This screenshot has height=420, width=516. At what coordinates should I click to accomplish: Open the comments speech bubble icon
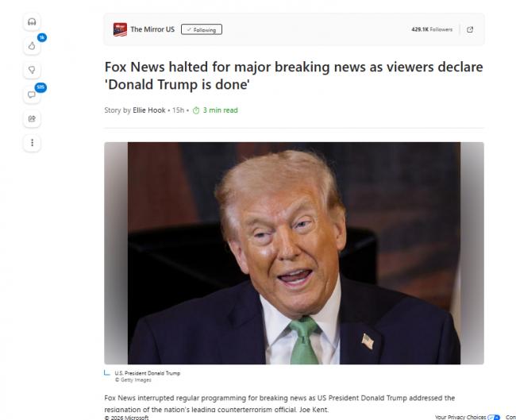pos(32,94)
